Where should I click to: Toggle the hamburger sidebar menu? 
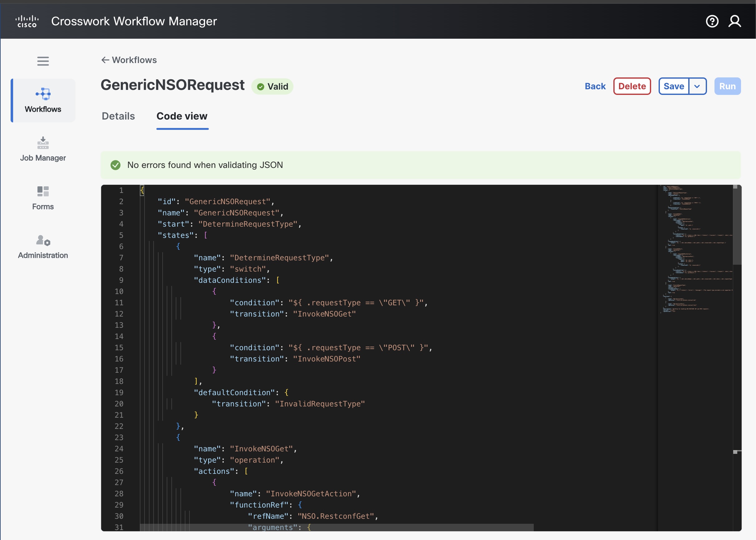click(x=43, y=61)
